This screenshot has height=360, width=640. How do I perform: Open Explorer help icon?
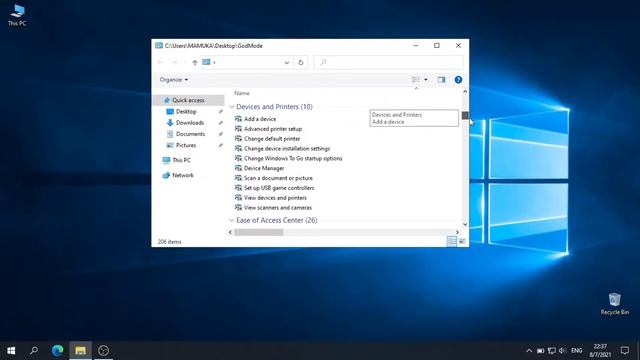[x=458, y=80]
